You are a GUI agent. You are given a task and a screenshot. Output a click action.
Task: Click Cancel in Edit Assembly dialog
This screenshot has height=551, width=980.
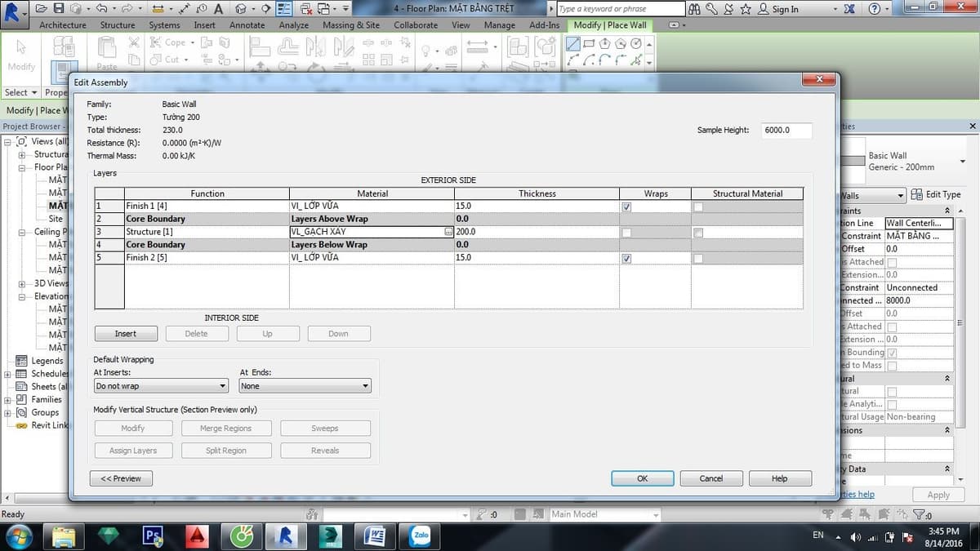point(711,478)
